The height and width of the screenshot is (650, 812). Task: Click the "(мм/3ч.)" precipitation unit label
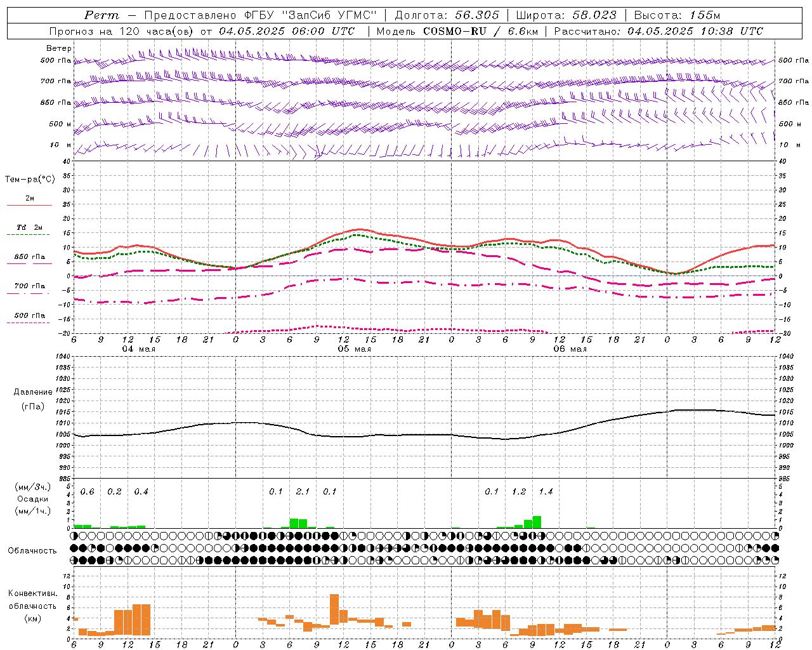tap(33, 487)
